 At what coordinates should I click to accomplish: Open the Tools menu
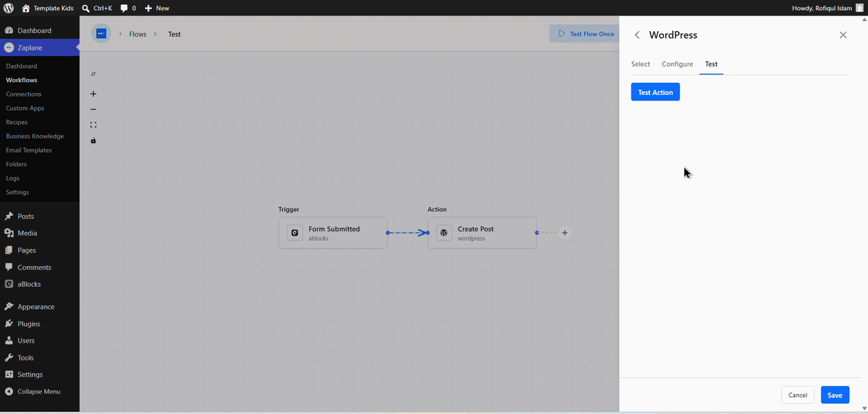[39, 358]
